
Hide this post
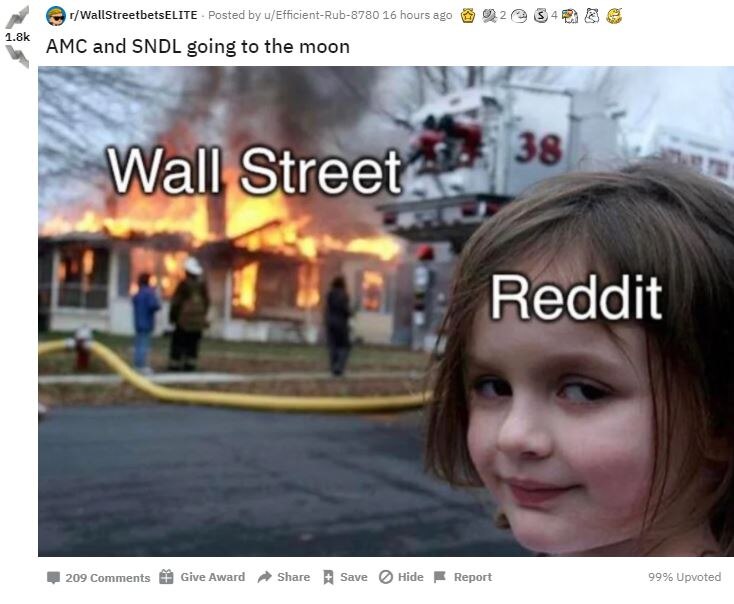point(401,577)
